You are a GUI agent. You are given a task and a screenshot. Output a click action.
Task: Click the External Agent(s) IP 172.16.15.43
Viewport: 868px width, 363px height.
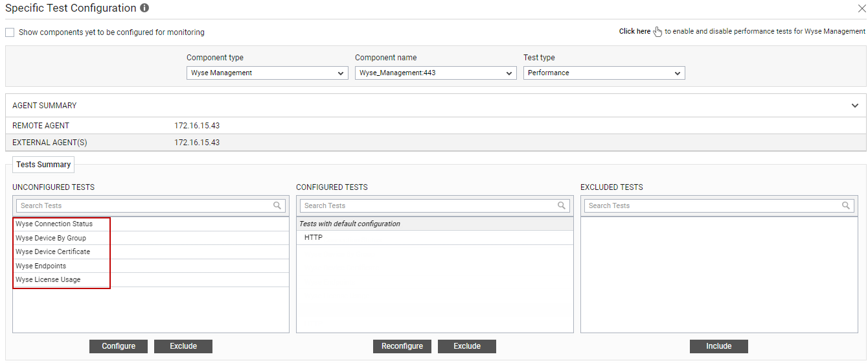pyautogui.click(x=197, y=143)
